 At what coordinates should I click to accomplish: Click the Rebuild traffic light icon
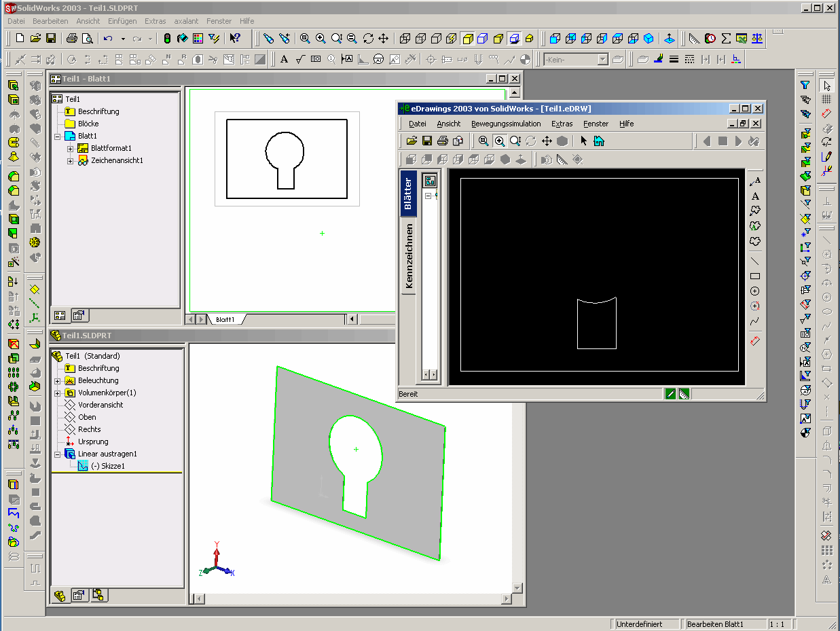(x=167, y=39)
